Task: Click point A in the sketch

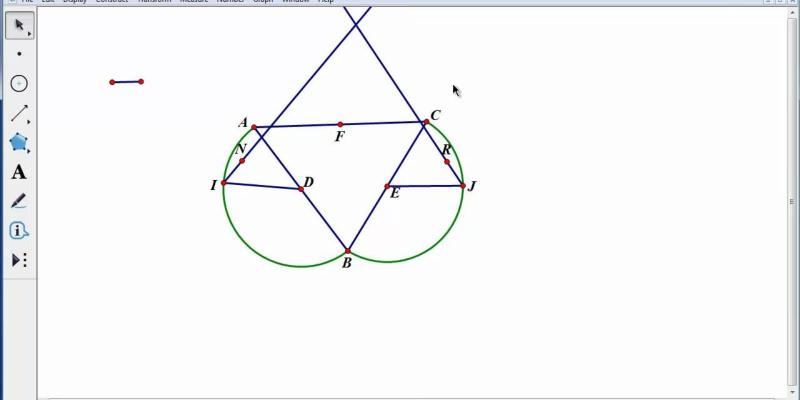Action: click(x=254, y=127)
